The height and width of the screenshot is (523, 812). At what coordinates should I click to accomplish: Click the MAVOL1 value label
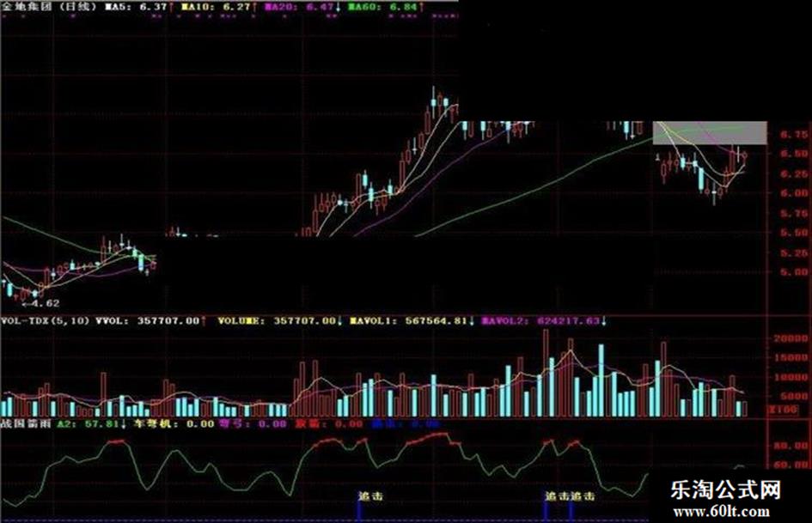pyautogui.click(x=412, y=321)
